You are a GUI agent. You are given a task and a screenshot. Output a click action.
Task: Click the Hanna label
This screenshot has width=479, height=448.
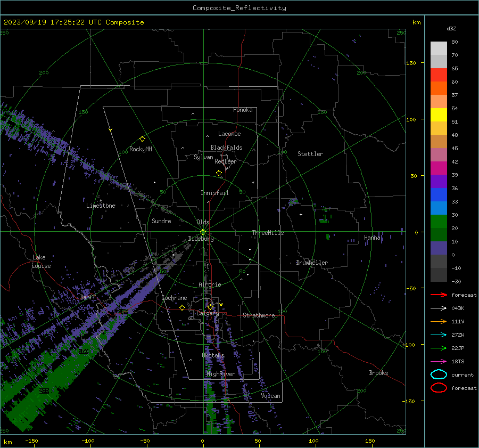click(373, 237)
